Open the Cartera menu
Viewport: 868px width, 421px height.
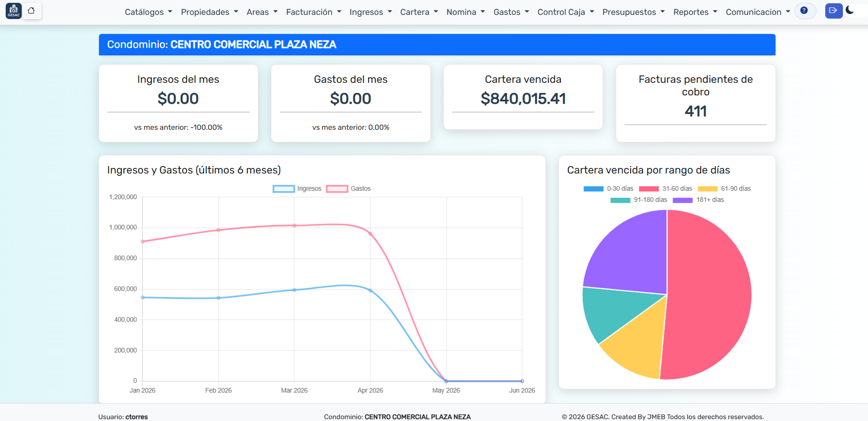pos(419,12)
